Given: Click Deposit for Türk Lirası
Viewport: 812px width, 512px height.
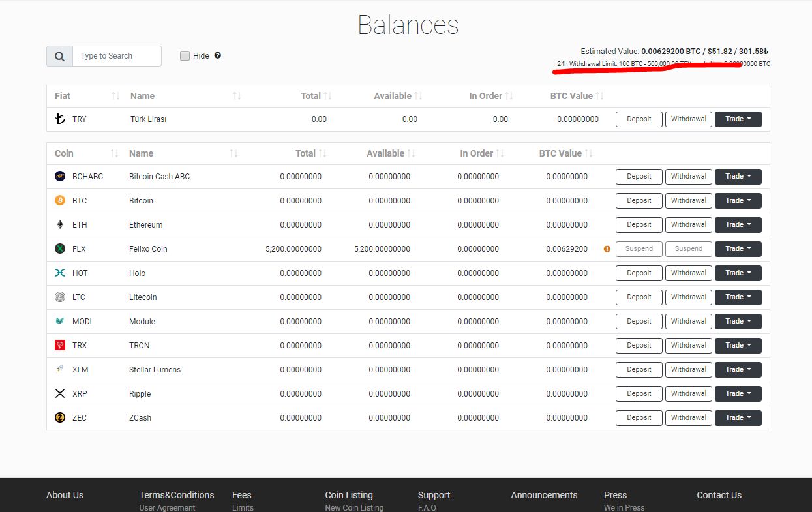Looking at the screenshot, I should coord(639,119).
